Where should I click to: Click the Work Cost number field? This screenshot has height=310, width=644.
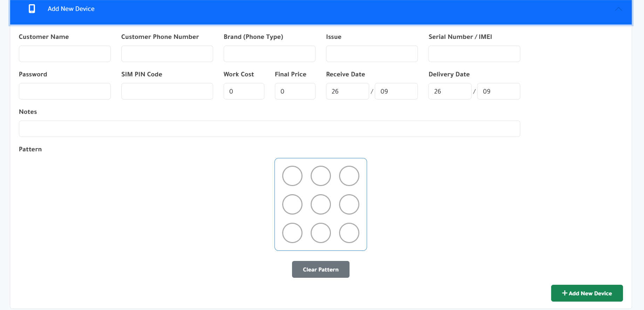[244, 91]
